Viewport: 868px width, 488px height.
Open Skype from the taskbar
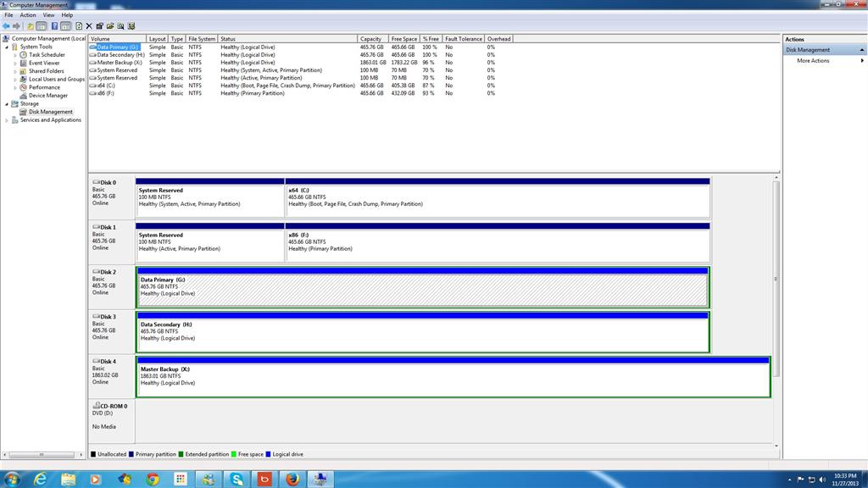[236, 480]
